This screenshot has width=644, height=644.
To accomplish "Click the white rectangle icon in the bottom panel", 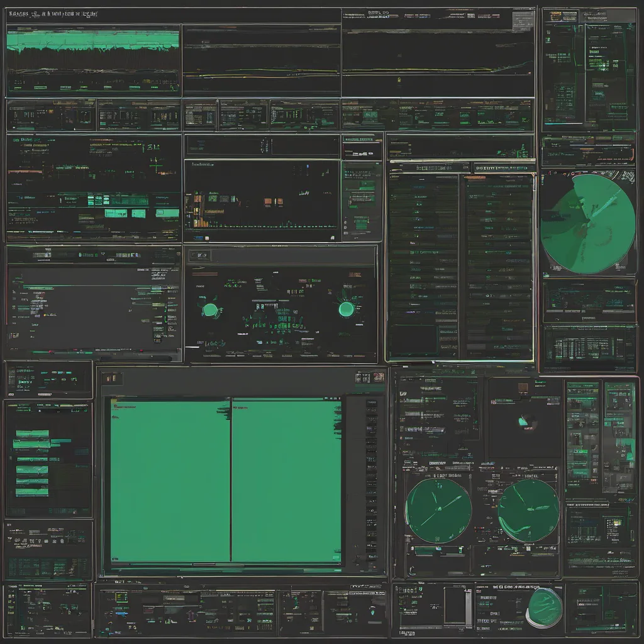I will point(457,606).
